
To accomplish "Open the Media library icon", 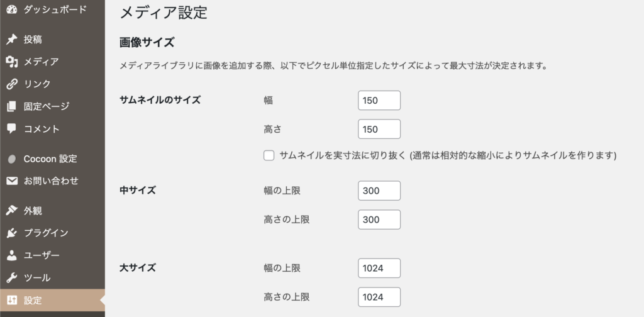I will 11,62.
